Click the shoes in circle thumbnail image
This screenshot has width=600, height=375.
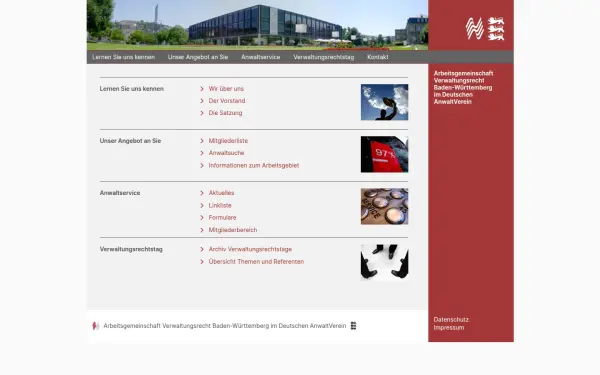tap(384, 262)
